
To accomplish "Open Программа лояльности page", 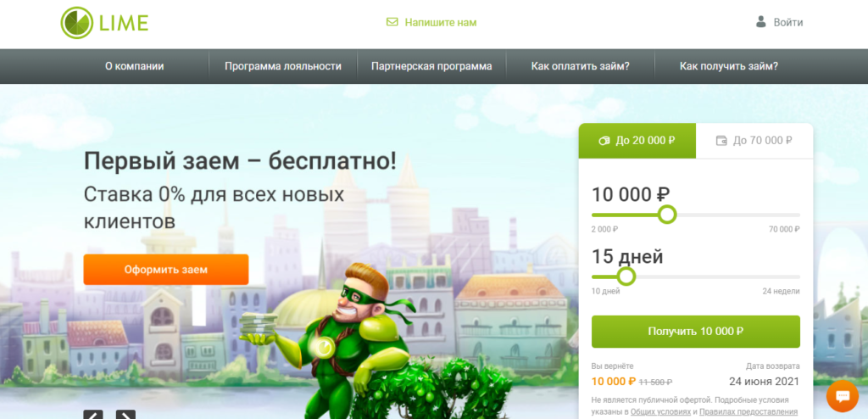I will tap(283, 66).
